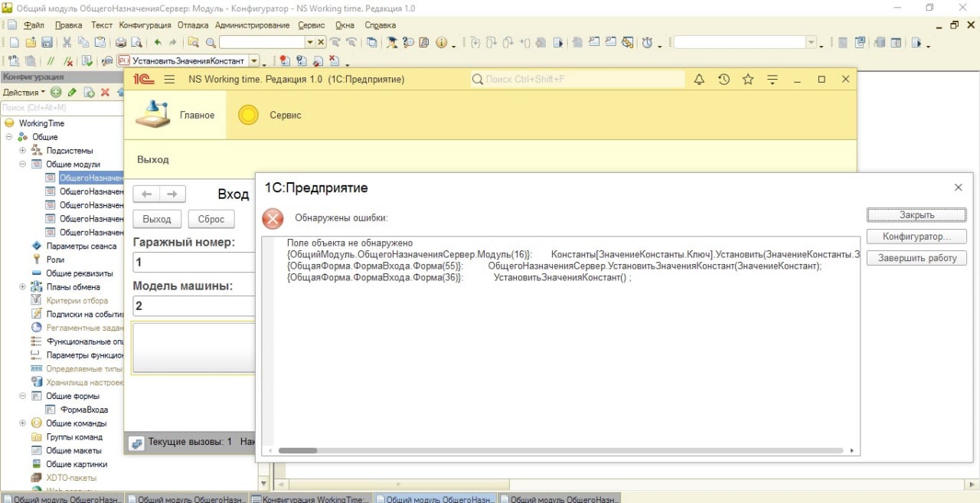Remove comment with the red-crossed slashes icon
The image size is (980, 503).
point(69,60)
